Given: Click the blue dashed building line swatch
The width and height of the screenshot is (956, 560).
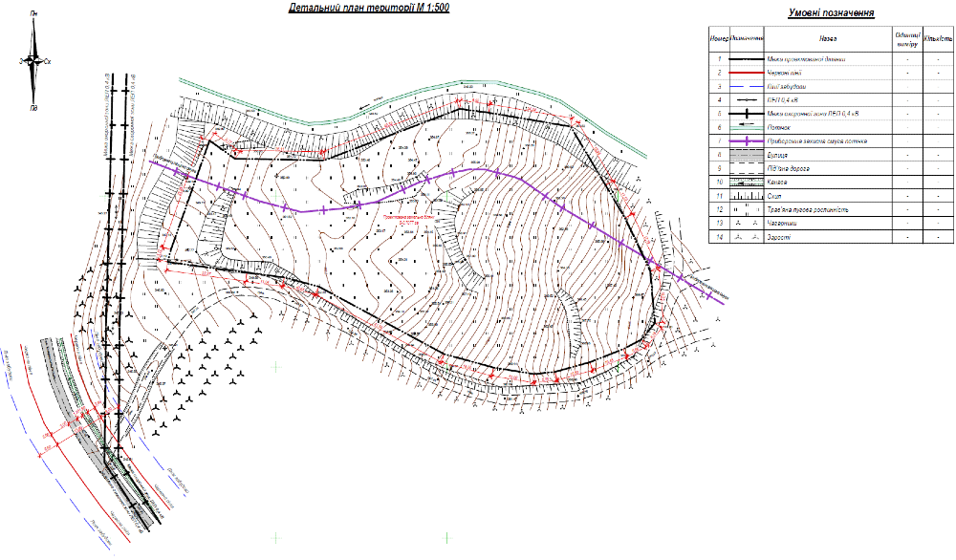Looking at the screenshot, I should (748, 86).
